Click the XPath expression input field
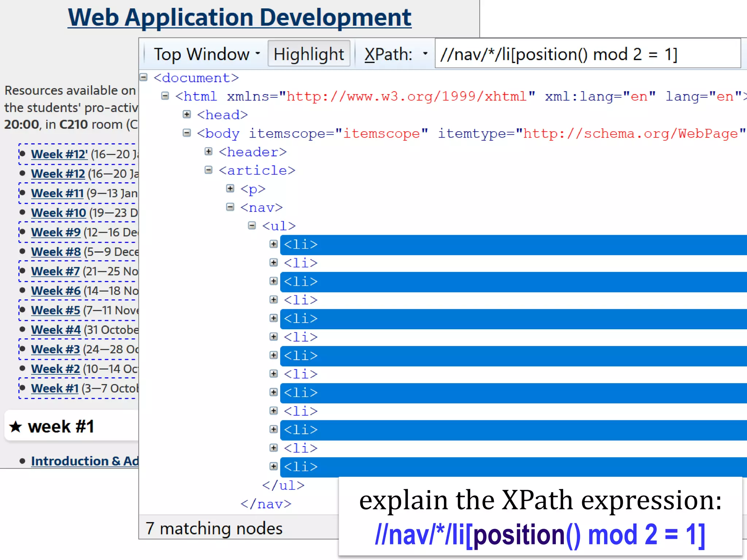The image size is (747, 560). [x=587, y=54]
